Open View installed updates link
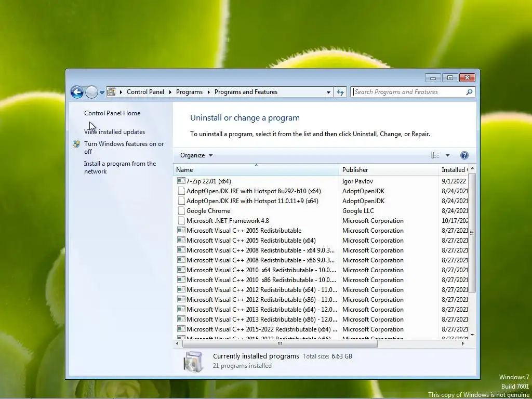This screenshot has height=399, width=532. [x=114, y=131]
